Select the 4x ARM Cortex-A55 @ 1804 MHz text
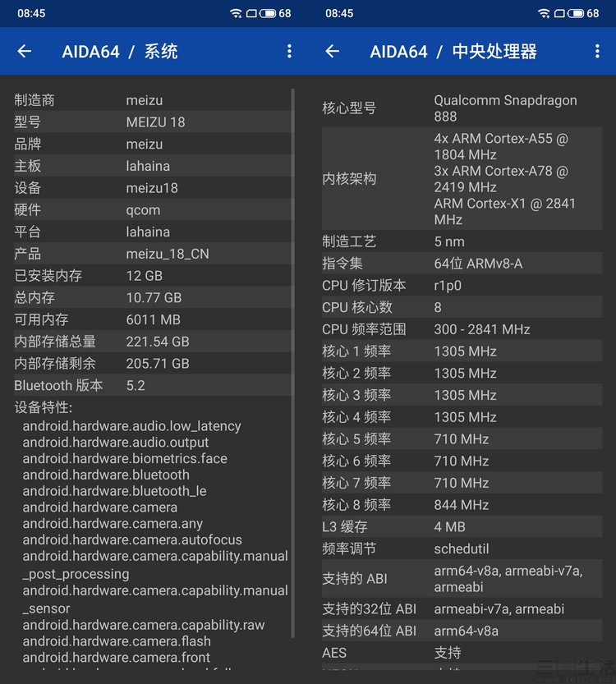 point(501,146)
